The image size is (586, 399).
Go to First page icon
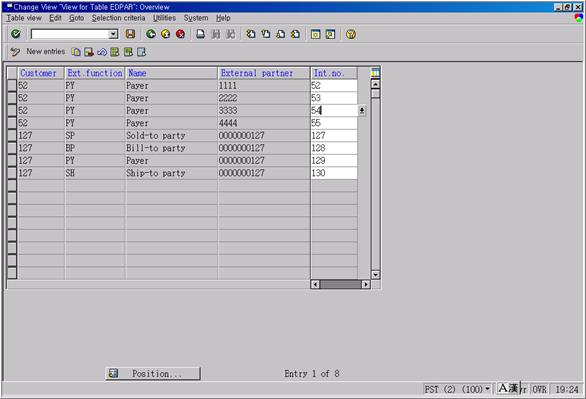coord(251,34)
